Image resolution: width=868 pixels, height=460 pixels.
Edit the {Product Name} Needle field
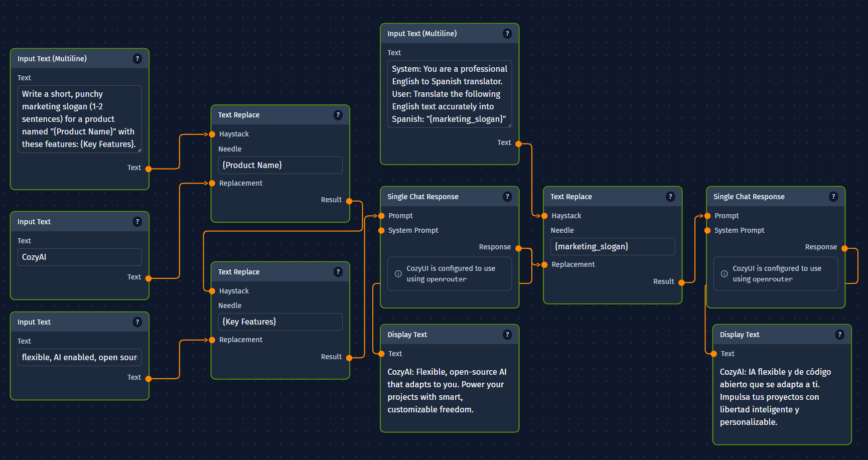click(280, 165)
